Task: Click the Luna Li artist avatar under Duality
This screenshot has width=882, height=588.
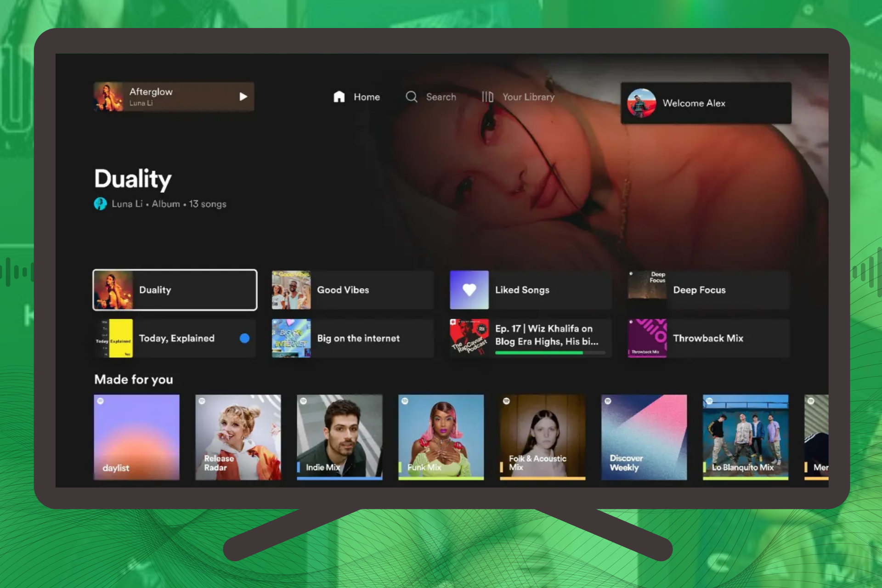Action: (100, 204)
